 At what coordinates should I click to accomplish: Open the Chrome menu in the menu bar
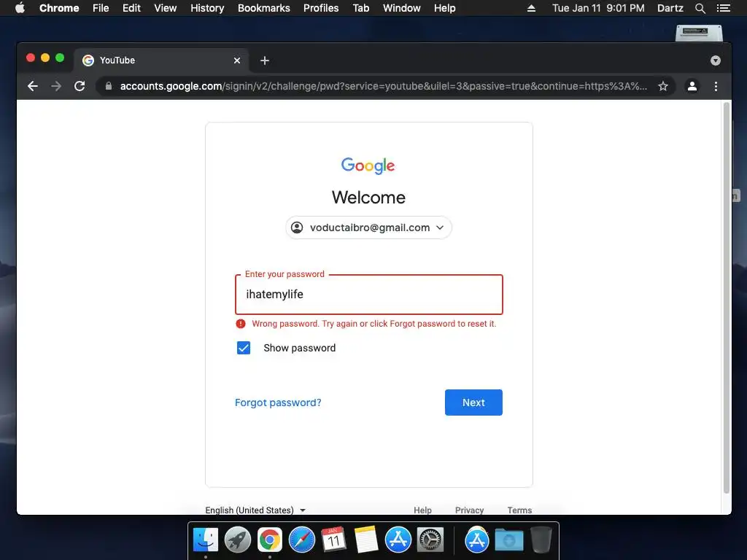point(59,8)
